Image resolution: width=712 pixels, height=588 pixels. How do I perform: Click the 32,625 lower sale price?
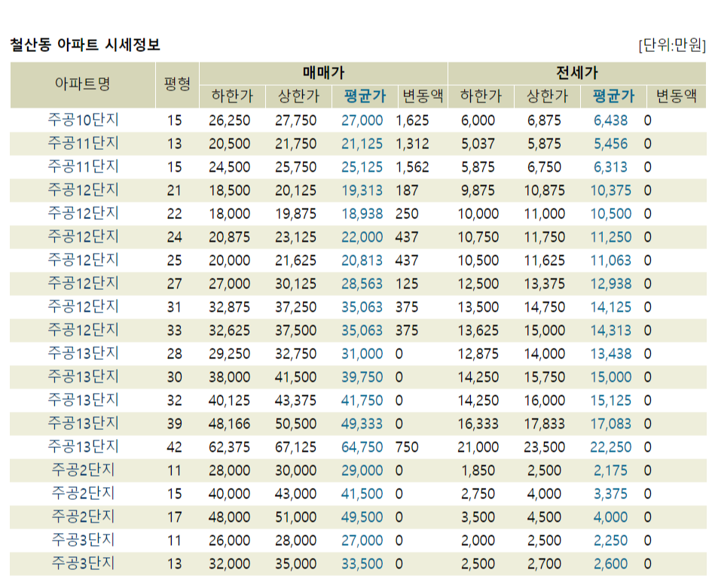(x=229, y=331)
